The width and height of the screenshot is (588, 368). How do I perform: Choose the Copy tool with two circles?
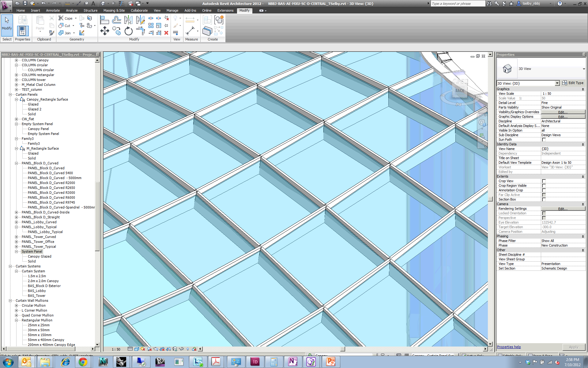[x=116, y=31]
